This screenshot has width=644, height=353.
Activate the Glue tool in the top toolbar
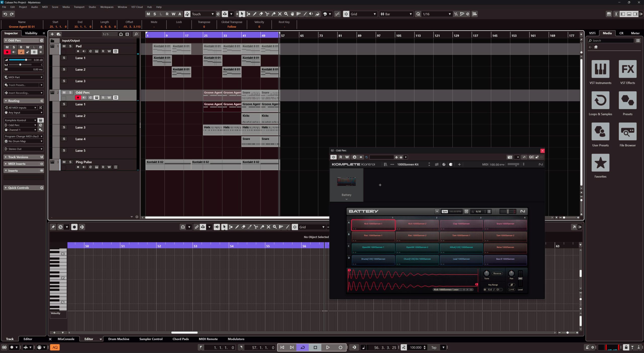point(273,14)
